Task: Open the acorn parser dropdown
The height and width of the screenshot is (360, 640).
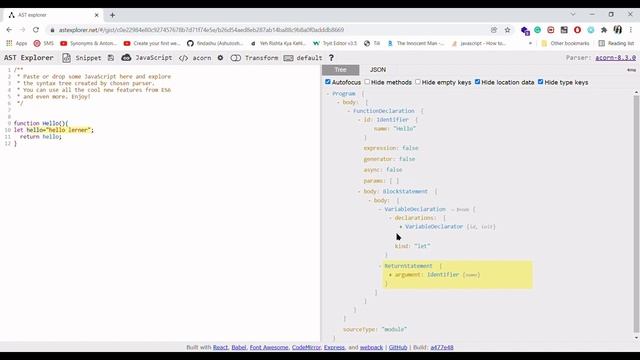Action: tap(195, 58)
